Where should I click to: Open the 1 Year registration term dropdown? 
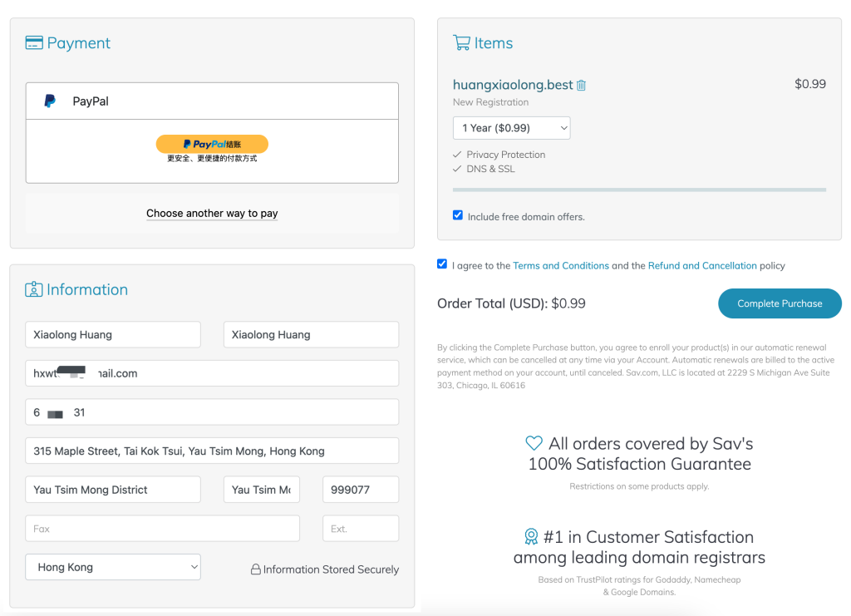[x=512, y=128]
